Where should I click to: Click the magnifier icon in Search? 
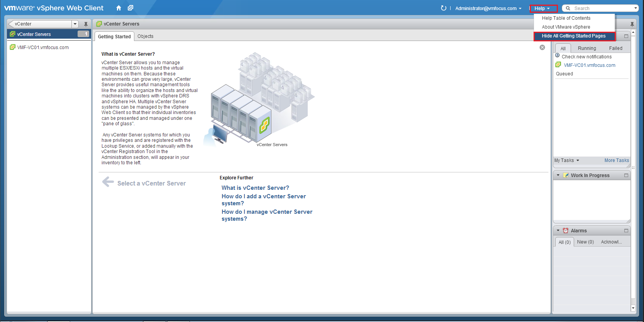568,8
